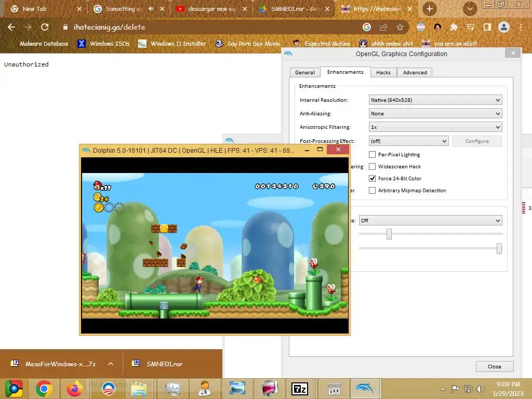532x399 pixels.
Task: Open the Extensions puzzle-piece menu
Action: click(x=454, y=27)
